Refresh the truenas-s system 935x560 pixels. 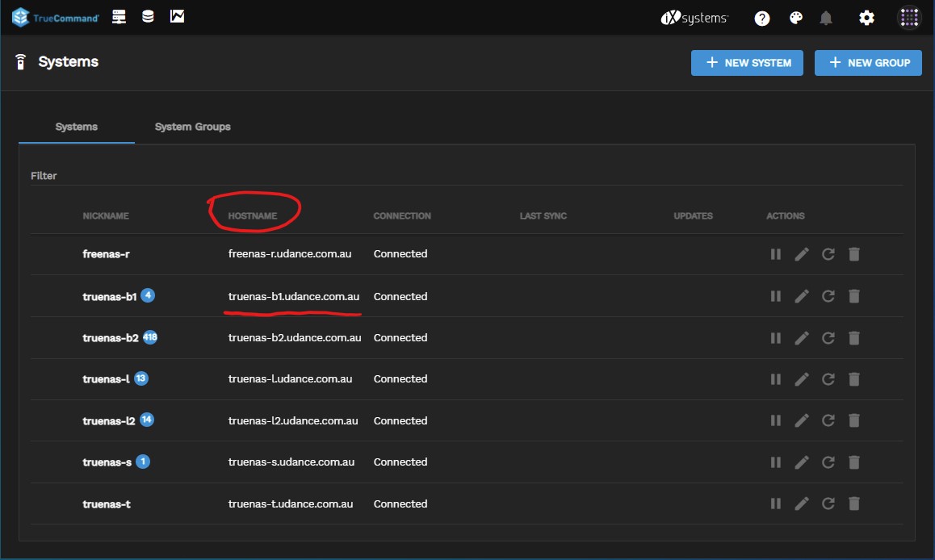[828, 462]
